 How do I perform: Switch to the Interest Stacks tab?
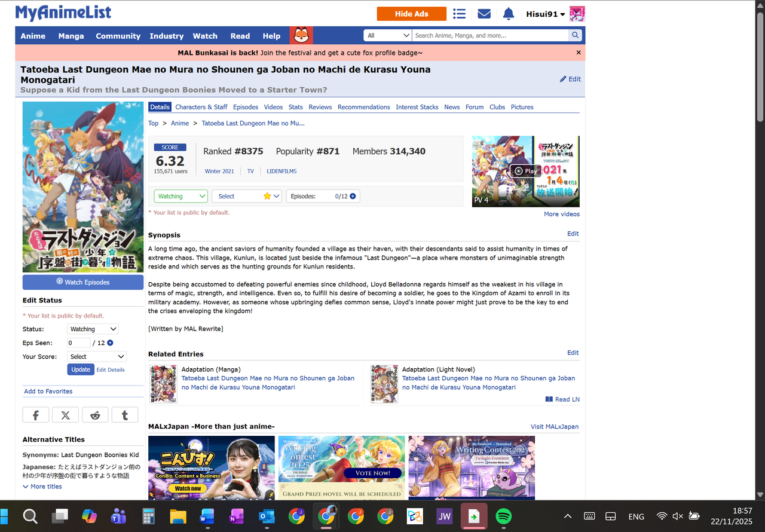(x=417, y=107)
